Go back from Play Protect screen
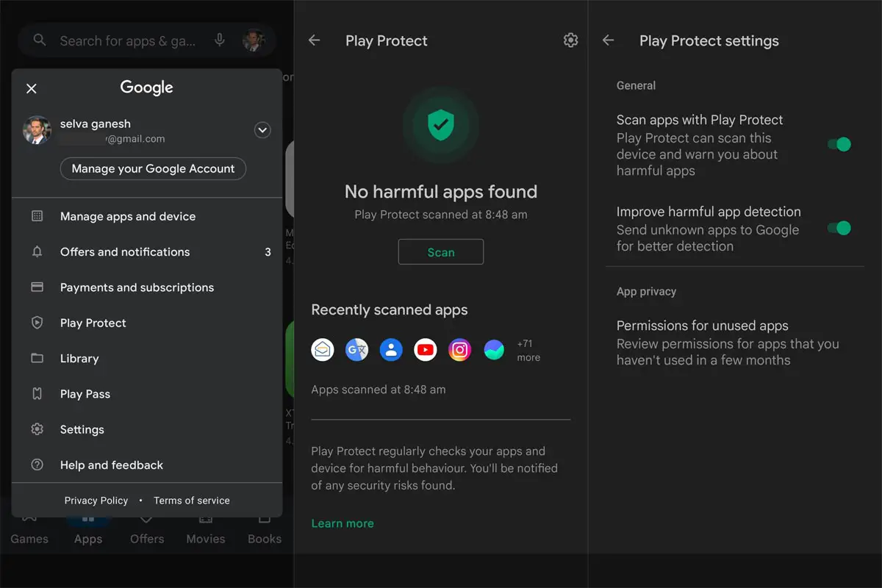882x588 pixels. pyautogui.click(x=315, y=40)
